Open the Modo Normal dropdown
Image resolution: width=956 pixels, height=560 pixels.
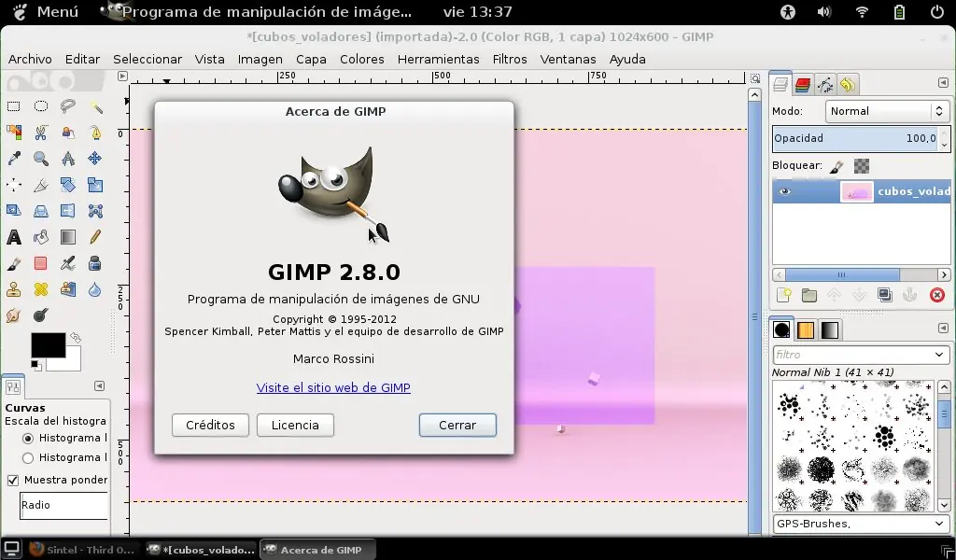pyautogui.click(x=887, y=111)
